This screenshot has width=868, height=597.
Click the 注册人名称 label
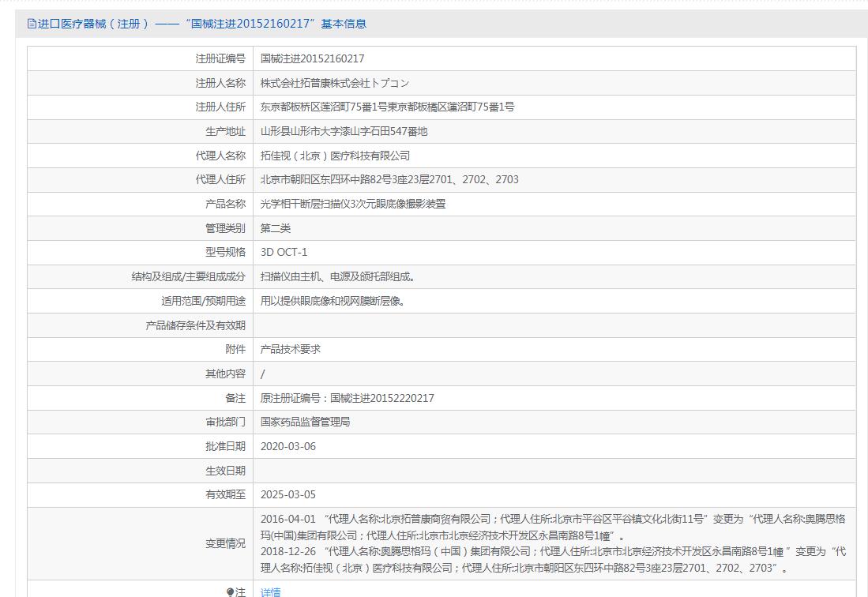click(220, 83)
